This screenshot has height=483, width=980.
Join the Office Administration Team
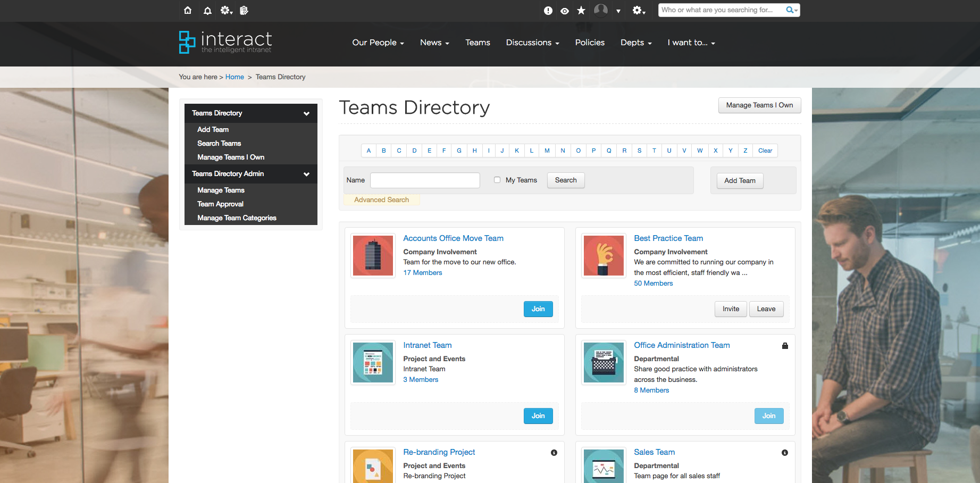pyautogui.click(x=769, y=416)
